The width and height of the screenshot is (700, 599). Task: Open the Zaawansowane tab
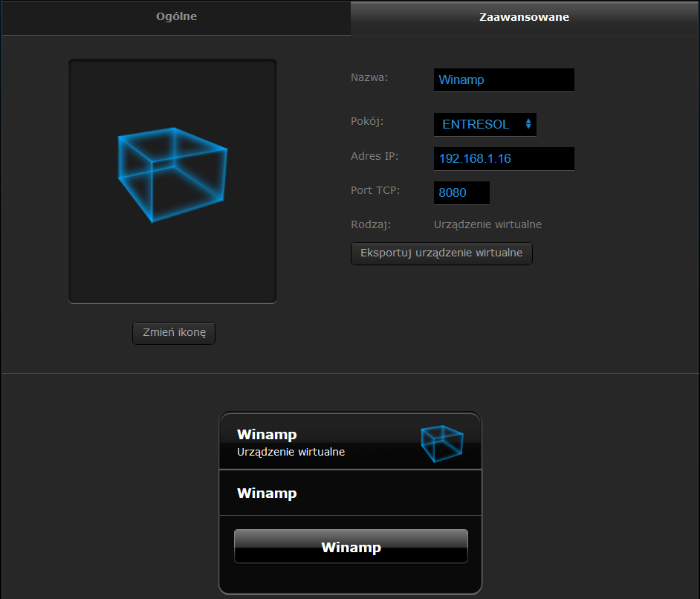[525, 17]
